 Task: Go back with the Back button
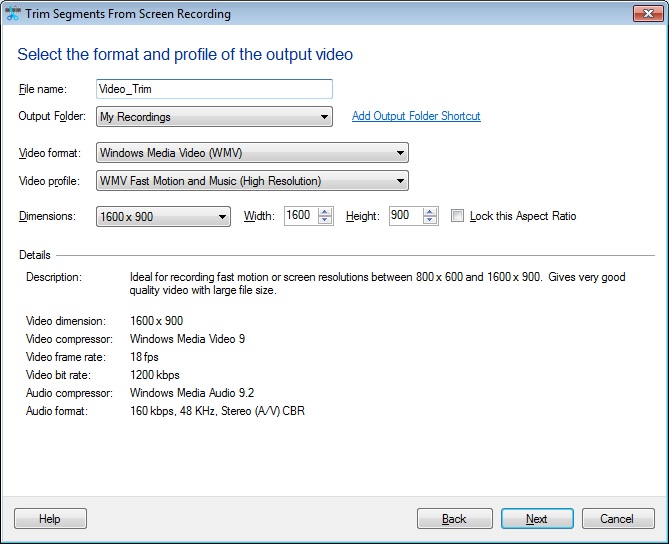[453, 519]
